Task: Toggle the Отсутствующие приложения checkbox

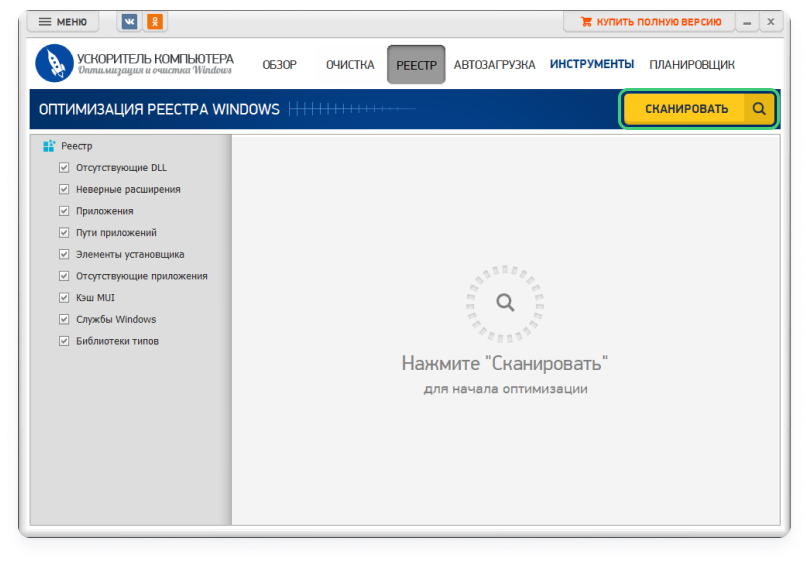Action: pyautogui.click(x=64, y=276)
